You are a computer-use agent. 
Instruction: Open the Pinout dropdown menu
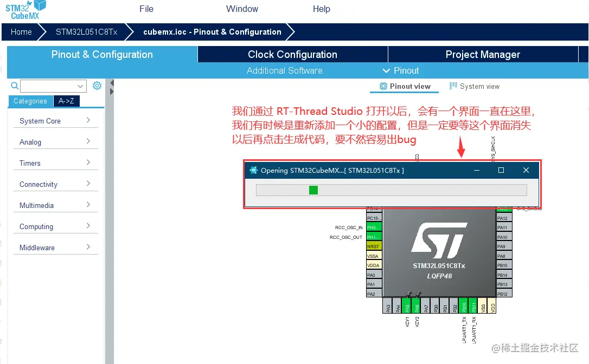pos(401,70)
